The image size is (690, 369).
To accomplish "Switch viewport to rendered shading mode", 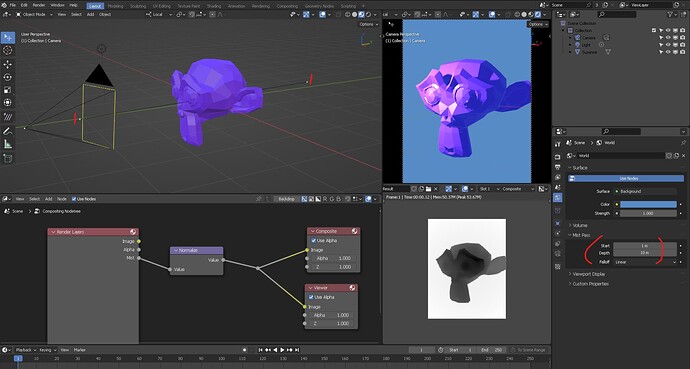I will pyautogui.click(x=368, y=15).
